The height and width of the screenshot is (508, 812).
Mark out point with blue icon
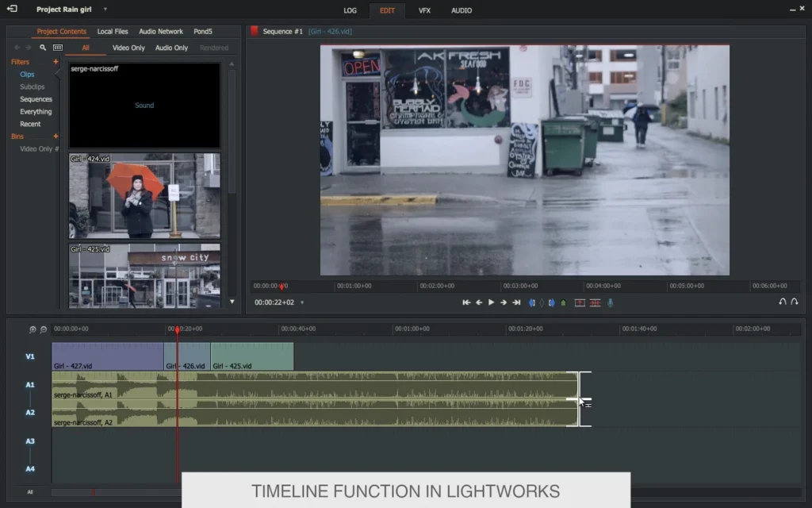(552, 302)
